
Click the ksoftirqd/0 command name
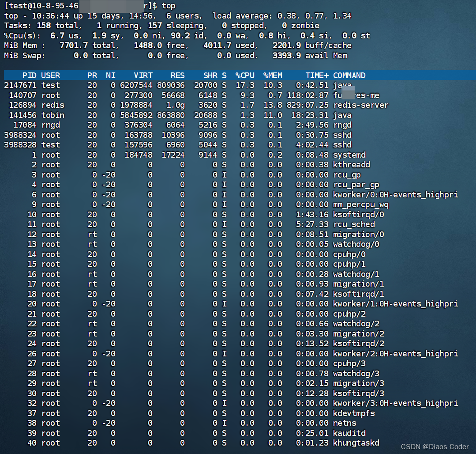coord(359,215)
